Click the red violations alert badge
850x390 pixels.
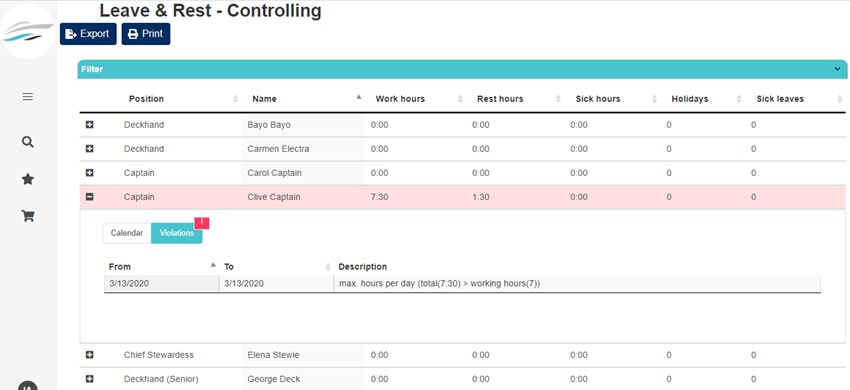[x=202, y=223]
